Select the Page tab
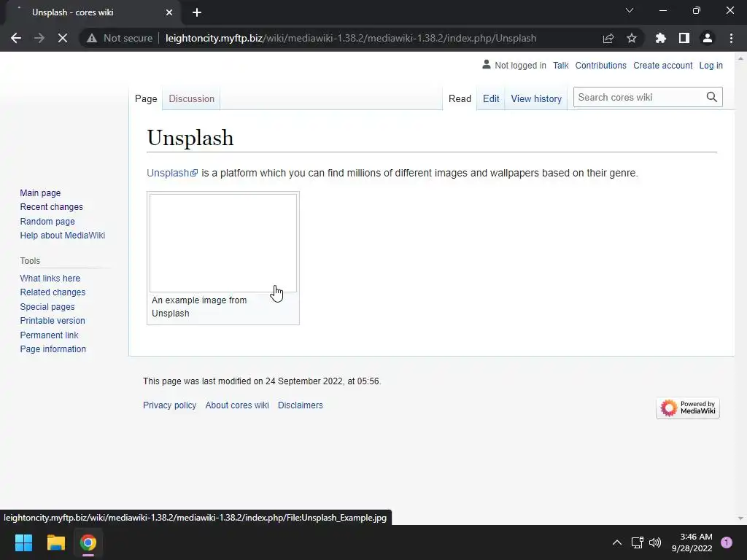Viewport: 747px width, 560px height. coord(146,98)
